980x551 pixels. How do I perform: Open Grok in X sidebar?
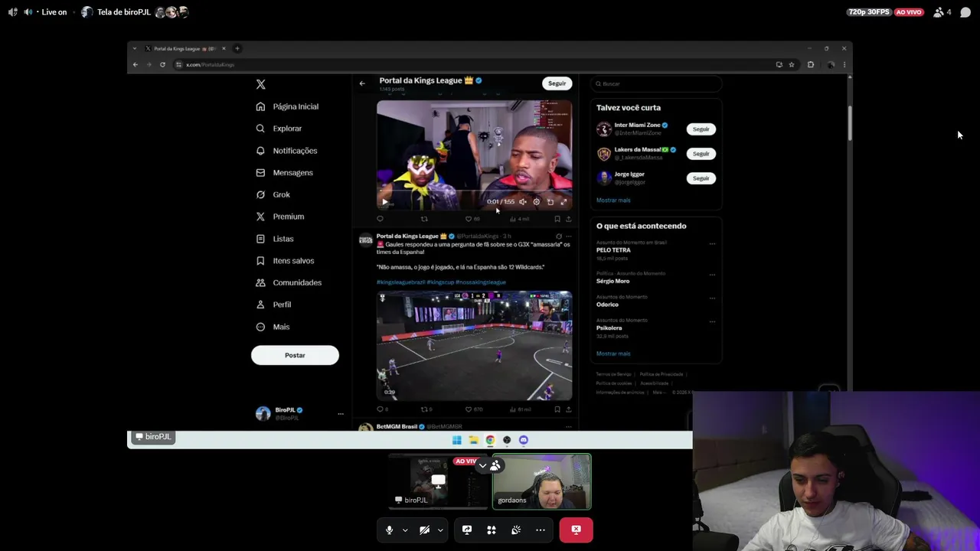coord(273,194)
